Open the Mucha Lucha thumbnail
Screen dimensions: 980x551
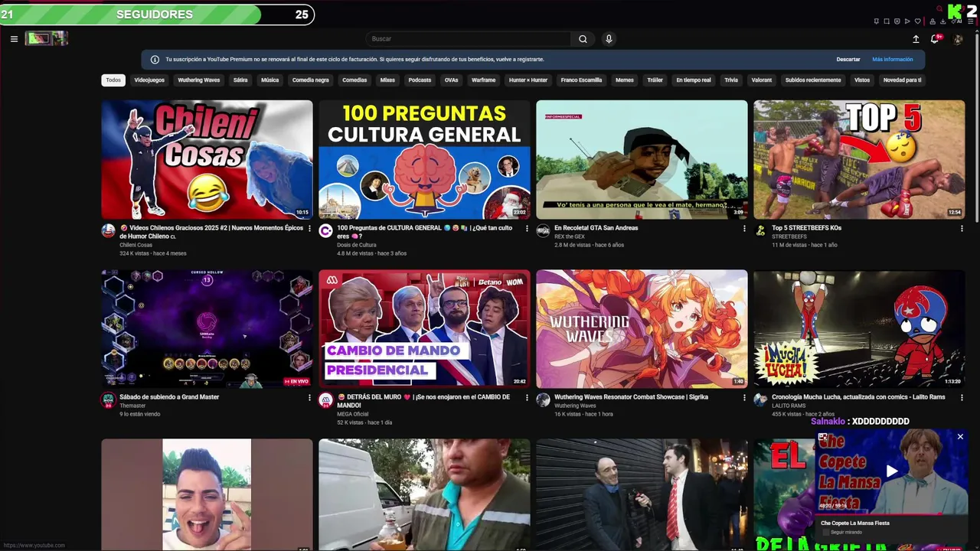pyautogui.click(x=859, y=329)
